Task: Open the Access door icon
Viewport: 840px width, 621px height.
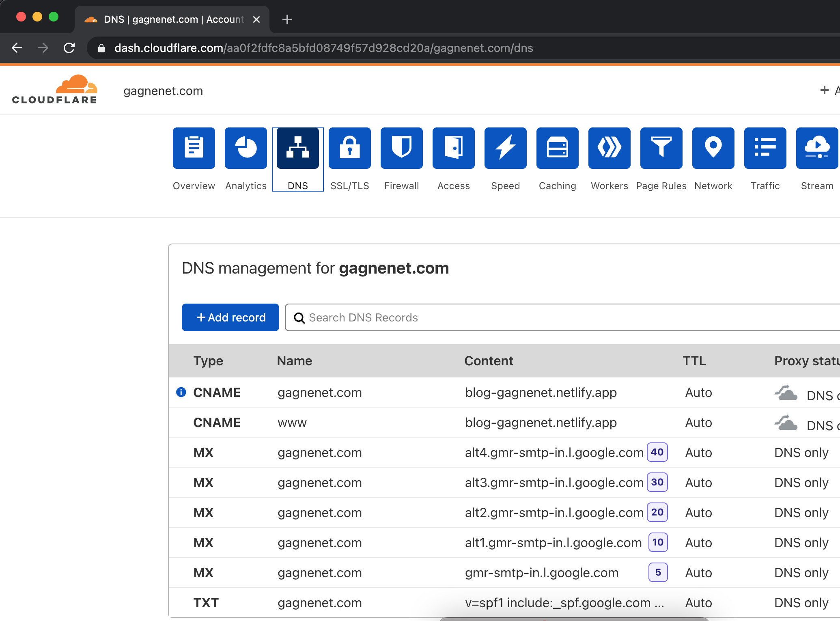Action: (x=454, y=148)
